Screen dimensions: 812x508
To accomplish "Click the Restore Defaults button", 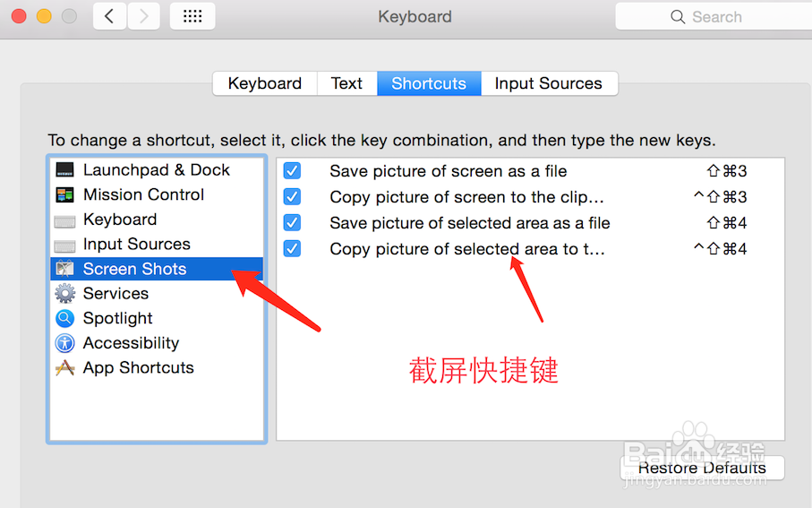I will [x=702, y=468].
